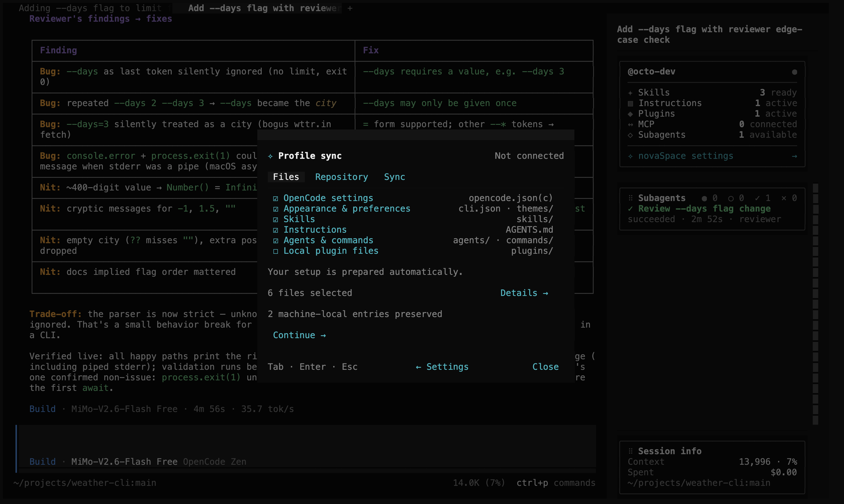Click the @octo-dev status dot

tap(794, 72)
